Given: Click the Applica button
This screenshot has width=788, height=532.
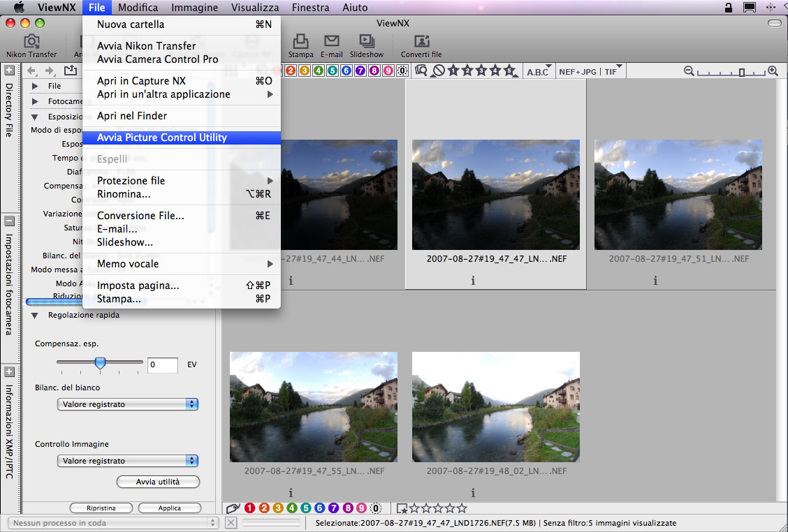Looking at the screenshot, I should [x=169, y=508].
